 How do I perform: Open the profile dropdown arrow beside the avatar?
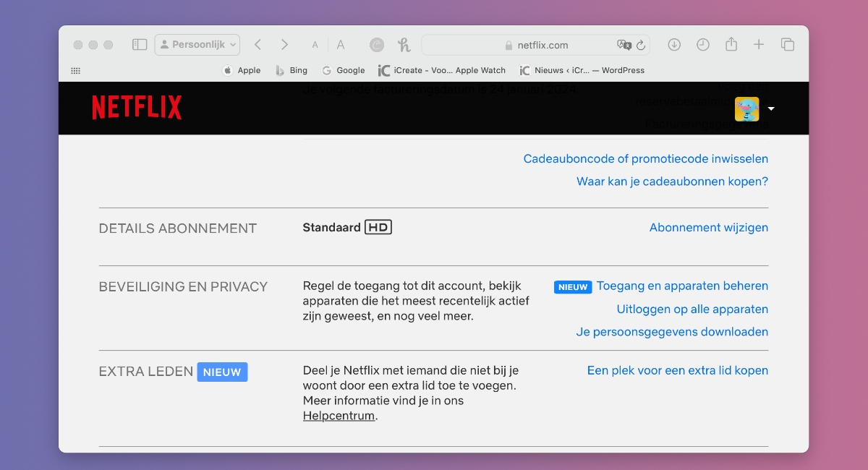tap(771, 108)
